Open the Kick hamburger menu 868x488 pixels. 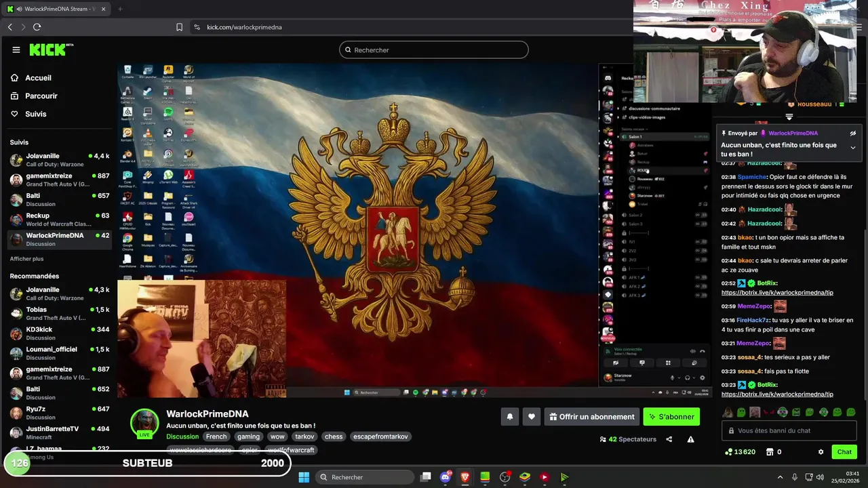coord(16,49)
